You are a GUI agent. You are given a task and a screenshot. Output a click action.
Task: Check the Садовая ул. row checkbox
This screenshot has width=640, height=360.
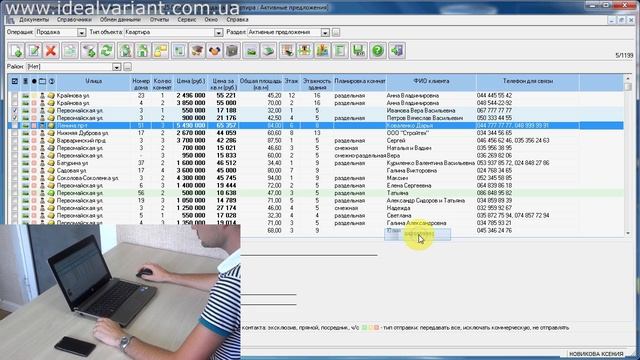(x=15, y=171)
